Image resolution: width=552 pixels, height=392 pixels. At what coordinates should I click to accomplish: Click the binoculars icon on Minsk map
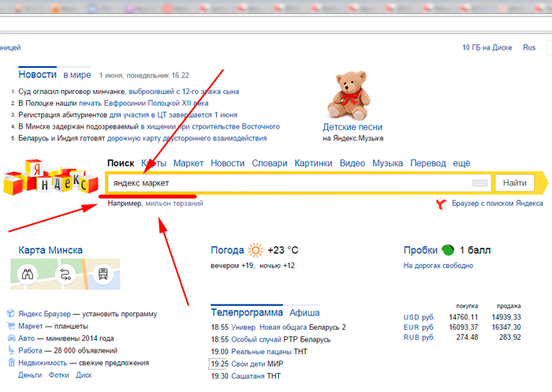click(28, 274)
